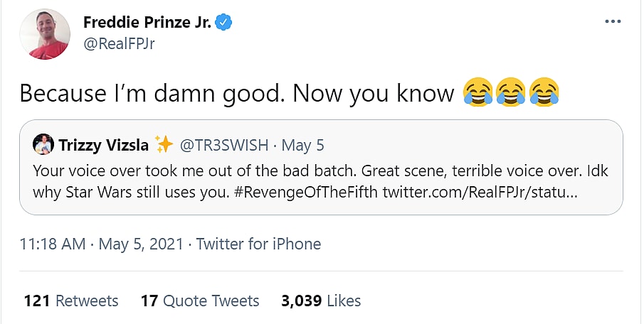Open the Freddie Prinze Jr. display name
Viewport: 644px width, 324px height.
[x=147, y=22]
